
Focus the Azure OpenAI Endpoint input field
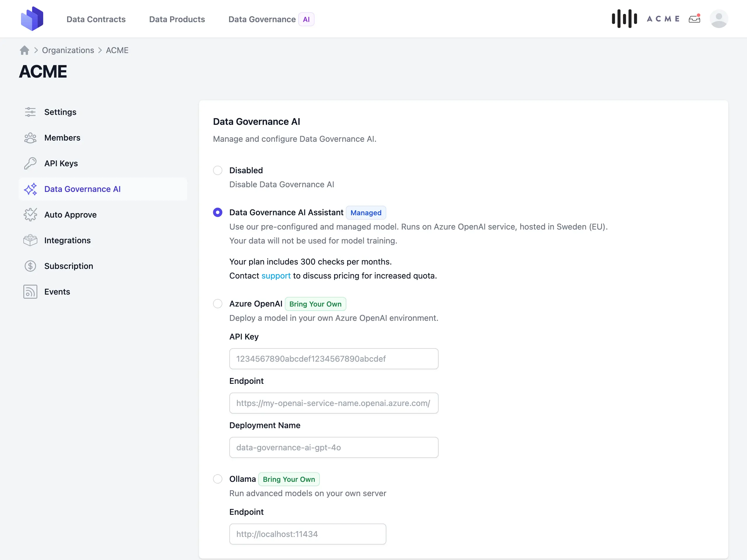[x=334, y=403]
